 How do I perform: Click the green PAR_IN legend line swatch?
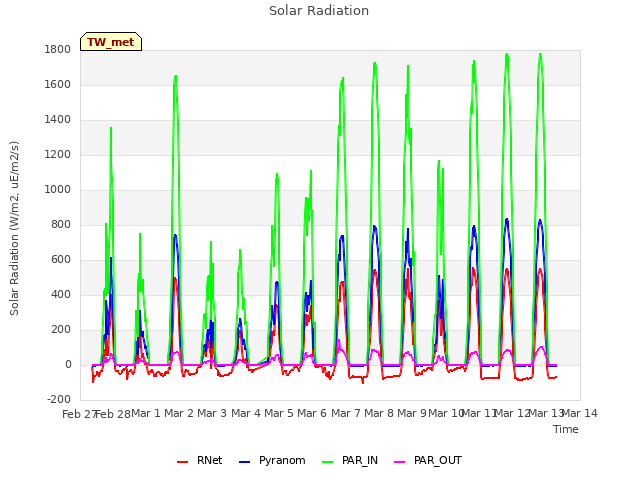(328, 462)
